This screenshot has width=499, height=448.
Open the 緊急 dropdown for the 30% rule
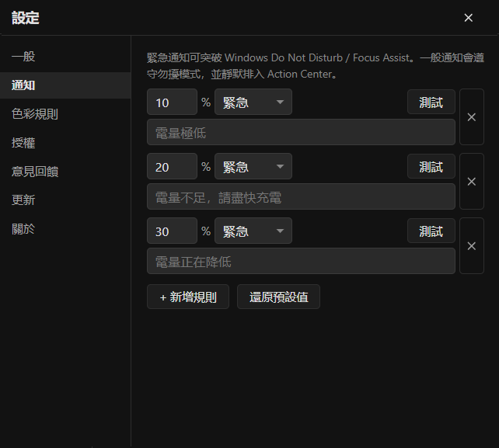(x=253, y=231)
